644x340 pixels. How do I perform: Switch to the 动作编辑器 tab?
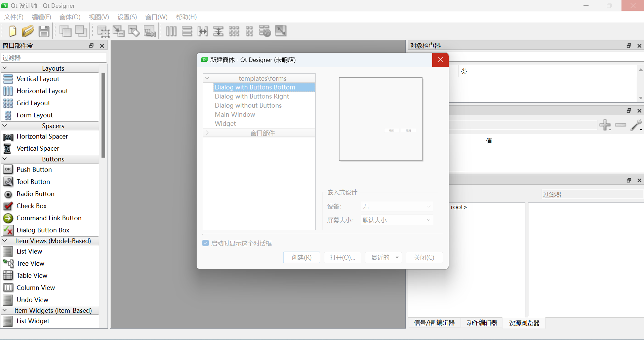click(482, 323)
